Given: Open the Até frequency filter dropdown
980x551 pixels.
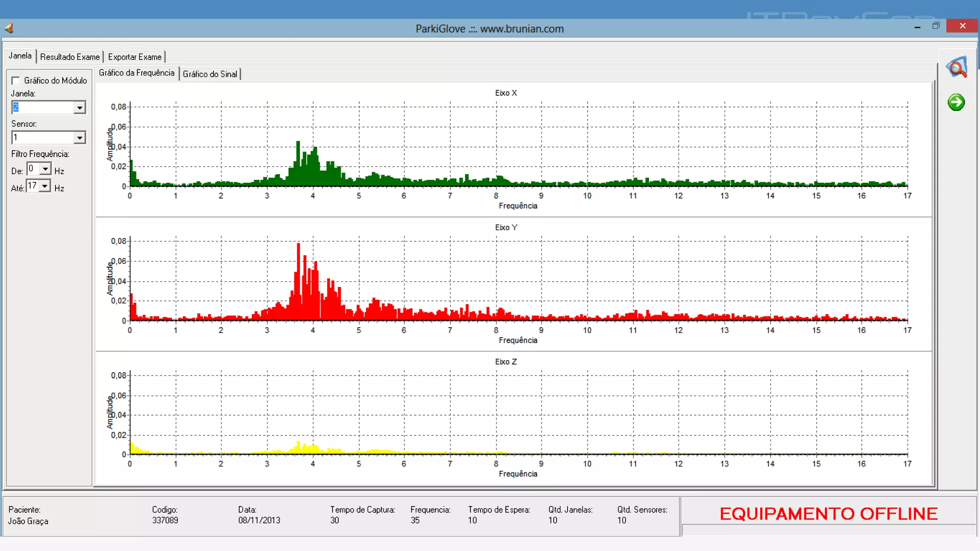Looking at the screenshot, I should click(45, 186).
